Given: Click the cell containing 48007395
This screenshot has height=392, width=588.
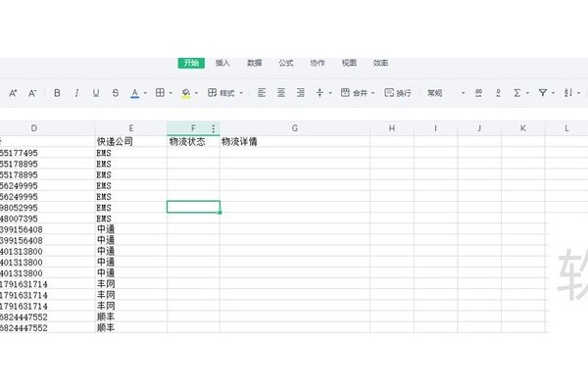Looking at the screenshot, I should (x=47, y=219).
